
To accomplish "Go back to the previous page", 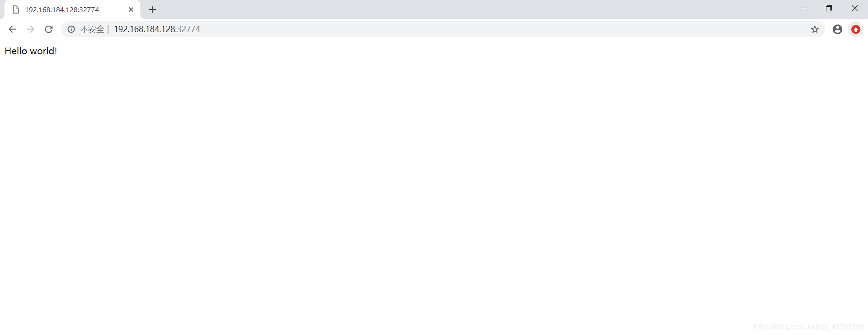I will [12, 29].
